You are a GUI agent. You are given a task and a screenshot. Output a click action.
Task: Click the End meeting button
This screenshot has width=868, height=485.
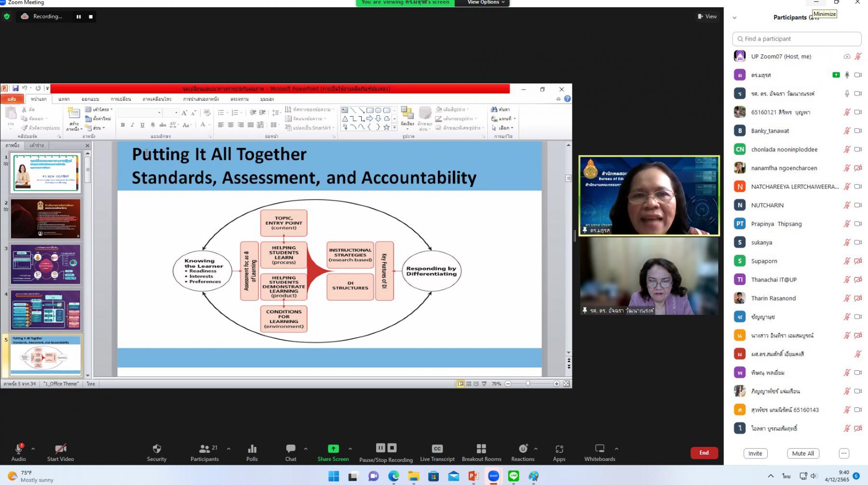[704, 453]
